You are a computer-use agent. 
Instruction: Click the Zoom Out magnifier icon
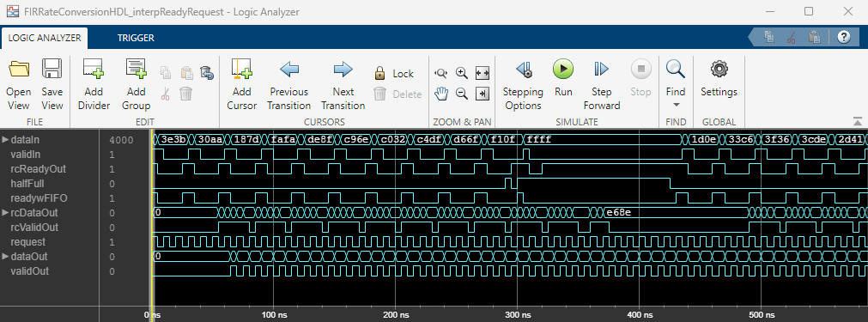[x=462, y=94]
